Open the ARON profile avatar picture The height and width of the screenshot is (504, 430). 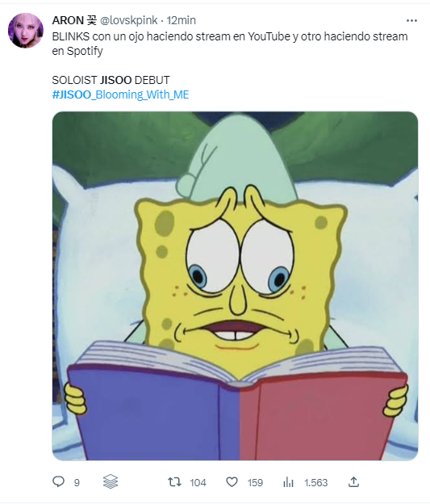click(x=26, y=31)
